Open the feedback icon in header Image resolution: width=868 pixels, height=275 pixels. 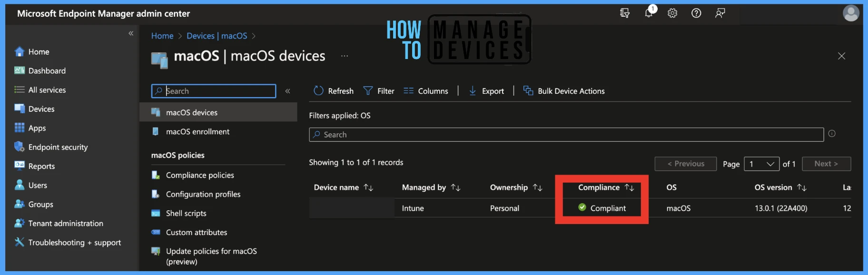(x=720, y=13)
